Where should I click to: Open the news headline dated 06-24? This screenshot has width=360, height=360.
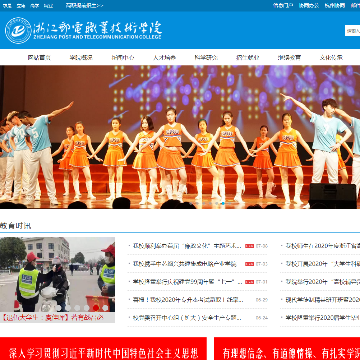pyautogui.click(x=187, y=318)
